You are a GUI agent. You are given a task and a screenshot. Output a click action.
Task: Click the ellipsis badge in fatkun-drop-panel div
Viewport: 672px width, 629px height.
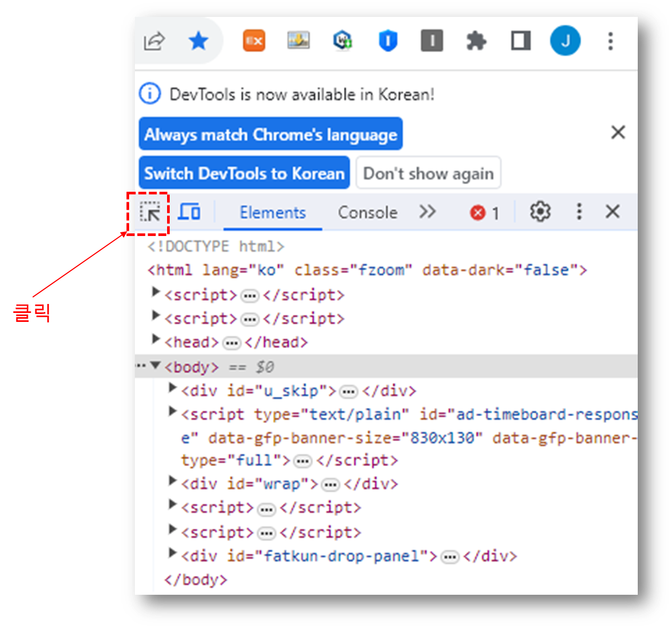click(450, 557)
